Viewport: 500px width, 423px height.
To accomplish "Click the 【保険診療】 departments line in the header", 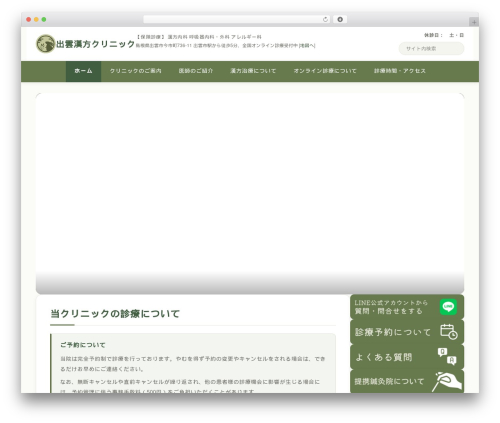I will (199, 37).
